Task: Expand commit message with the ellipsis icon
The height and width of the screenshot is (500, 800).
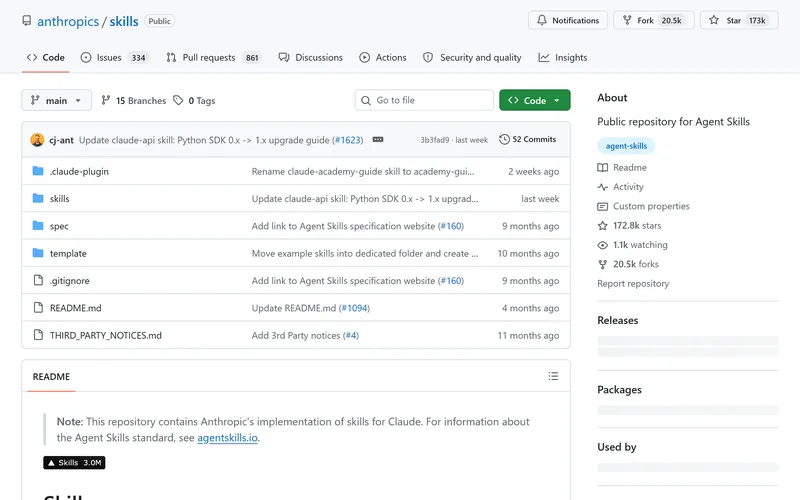Action: (x=378, y=139)
